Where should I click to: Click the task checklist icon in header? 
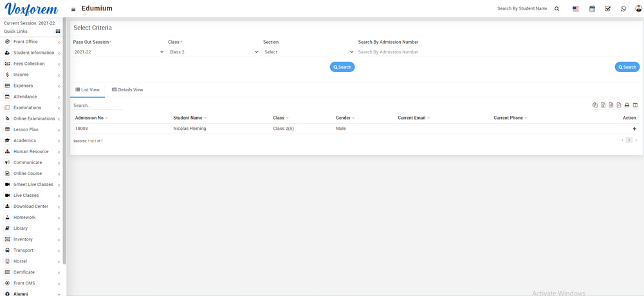tap(607, 9)
